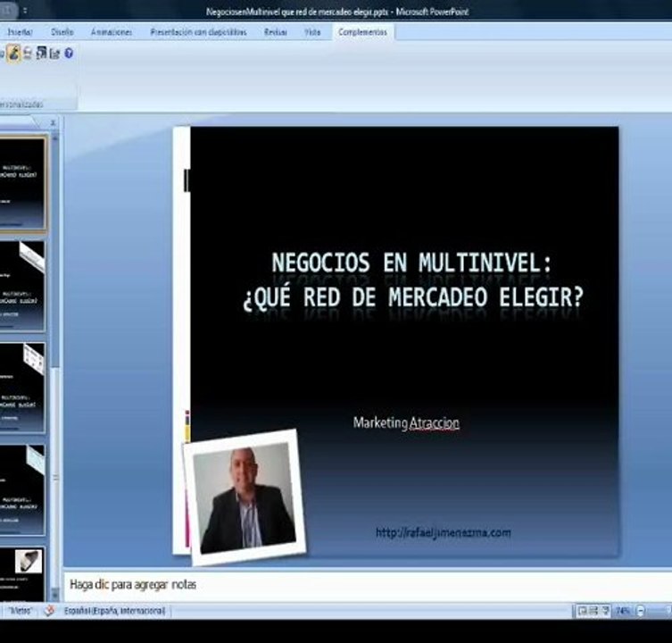Click the slide title 'Negocios en Multinivel'
This screenshot has width=672, height=643.
tap(411, 263)
